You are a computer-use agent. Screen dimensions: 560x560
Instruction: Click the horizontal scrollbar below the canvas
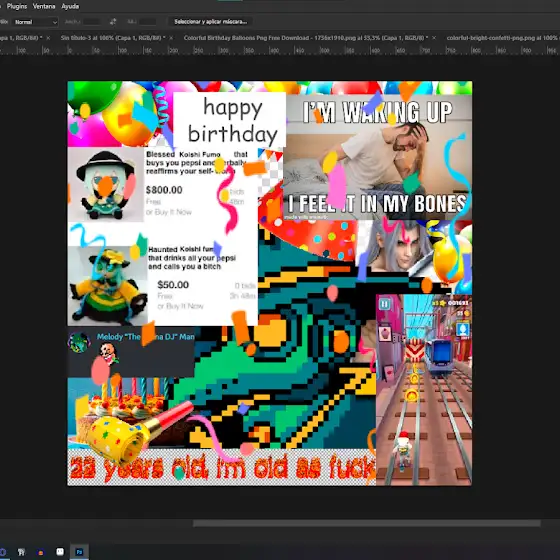[367, 524]
